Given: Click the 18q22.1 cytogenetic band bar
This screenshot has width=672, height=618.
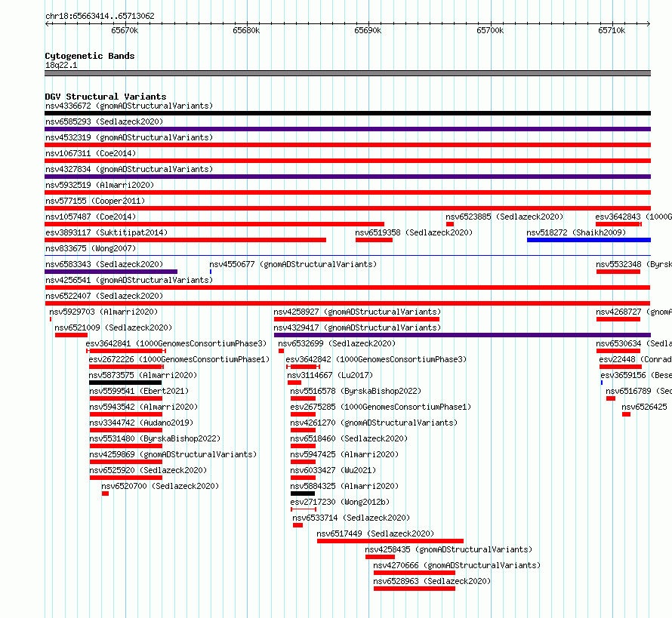Looking at the screenshot, I should tap(347, 73).
